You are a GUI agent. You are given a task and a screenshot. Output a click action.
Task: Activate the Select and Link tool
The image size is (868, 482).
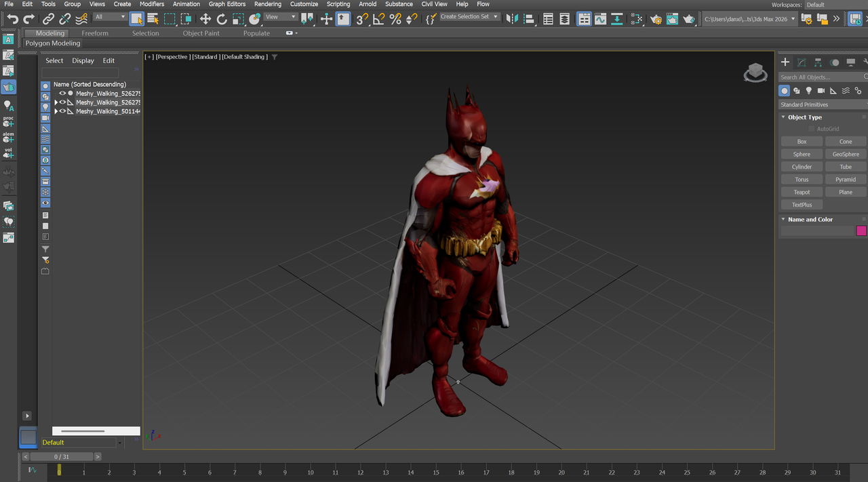point(49,19)
